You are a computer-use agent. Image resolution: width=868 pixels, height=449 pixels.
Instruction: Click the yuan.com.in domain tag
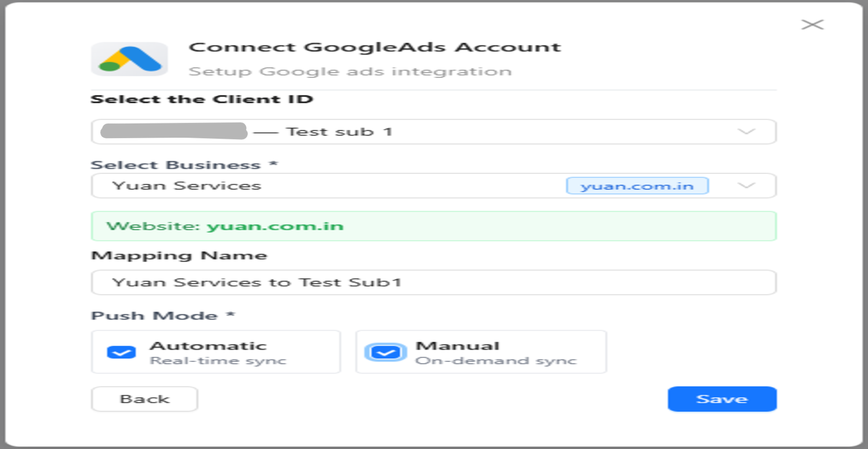[637, 186]
